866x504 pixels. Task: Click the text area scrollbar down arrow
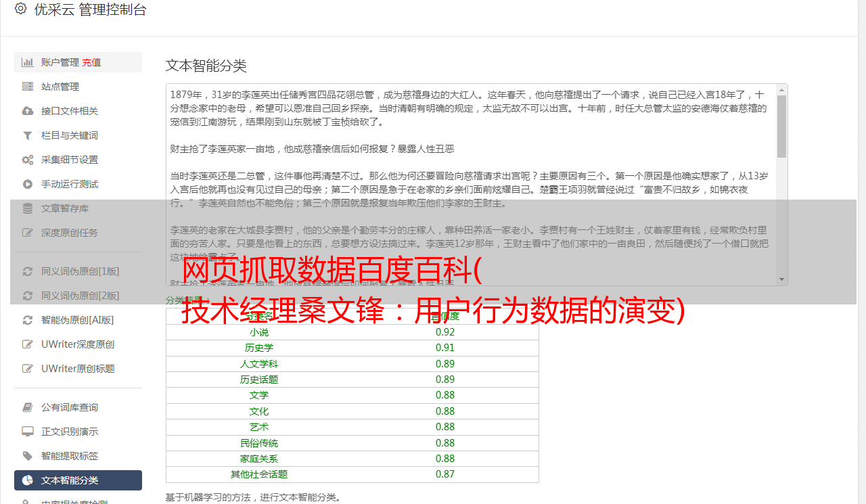(x=782, y=280)
